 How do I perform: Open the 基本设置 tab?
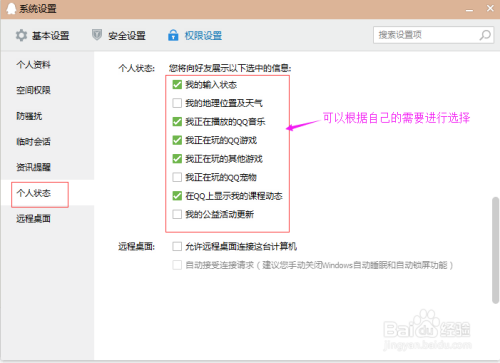coord(42,35)
